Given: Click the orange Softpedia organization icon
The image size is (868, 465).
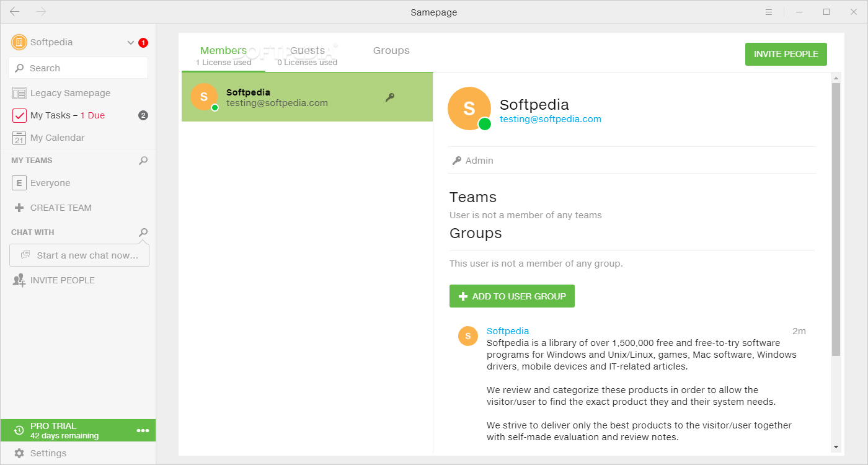Looking at the screenshot, I should click(x=19, y=42).
